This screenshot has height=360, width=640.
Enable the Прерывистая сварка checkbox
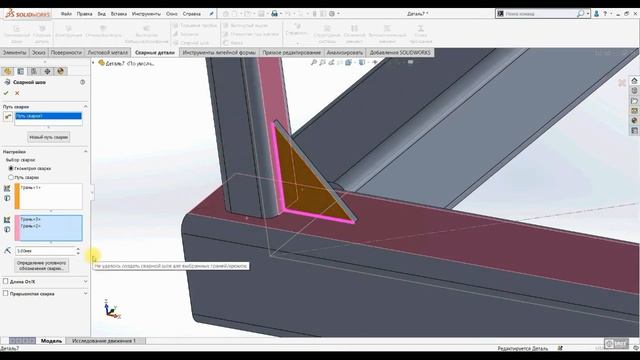pos(5,293)
